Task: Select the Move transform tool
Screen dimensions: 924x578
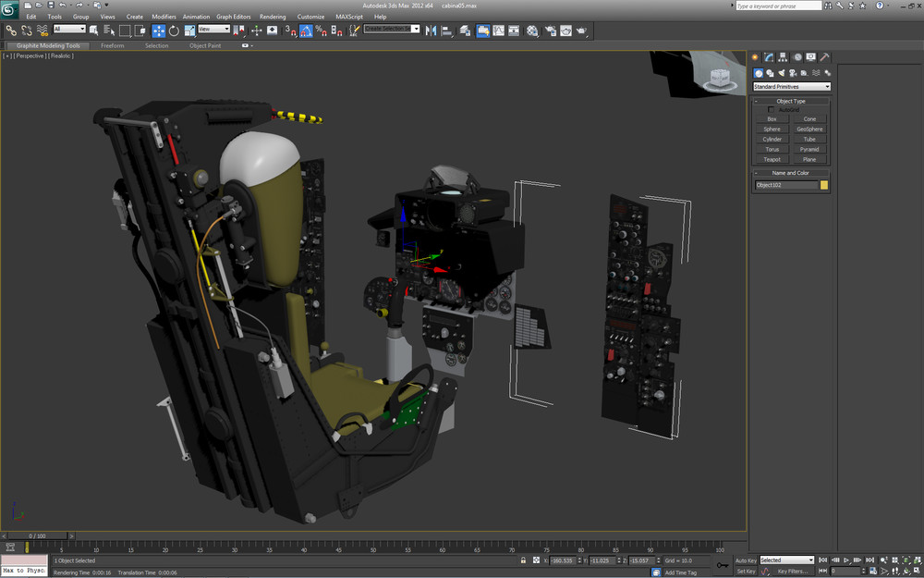Action: point(158,31)
